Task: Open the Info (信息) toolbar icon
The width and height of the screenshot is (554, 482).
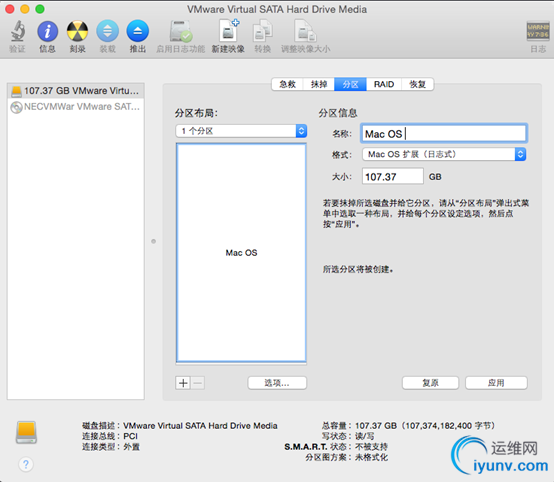Action: [x=47, y=31]
